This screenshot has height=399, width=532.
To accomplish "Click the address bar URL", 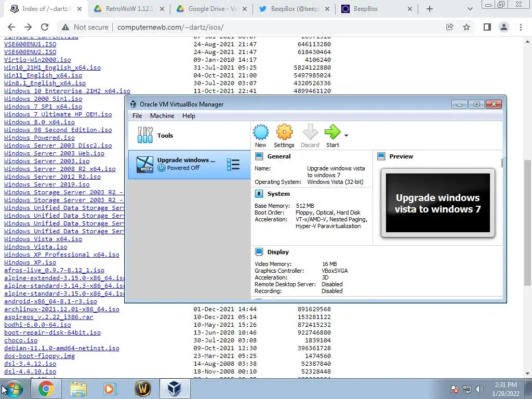I will [x=170, y=27].
